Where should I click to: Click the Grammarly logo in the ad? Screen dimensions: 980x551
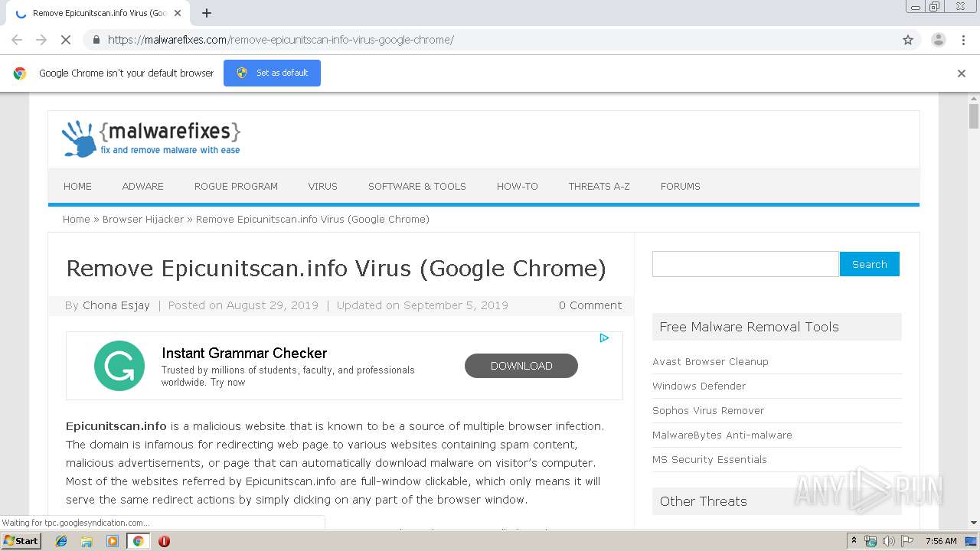click(x=119, y=366)
